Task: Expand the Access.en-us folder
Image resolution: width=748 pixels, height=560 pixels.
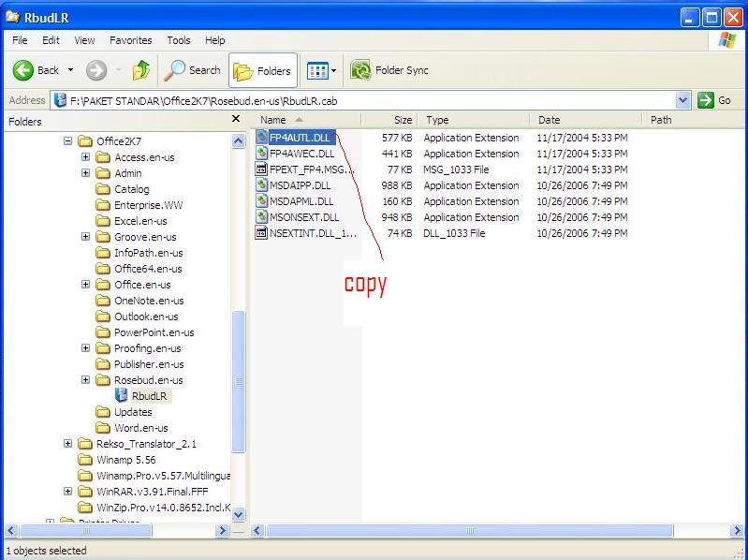Action: tap(85, 157)
